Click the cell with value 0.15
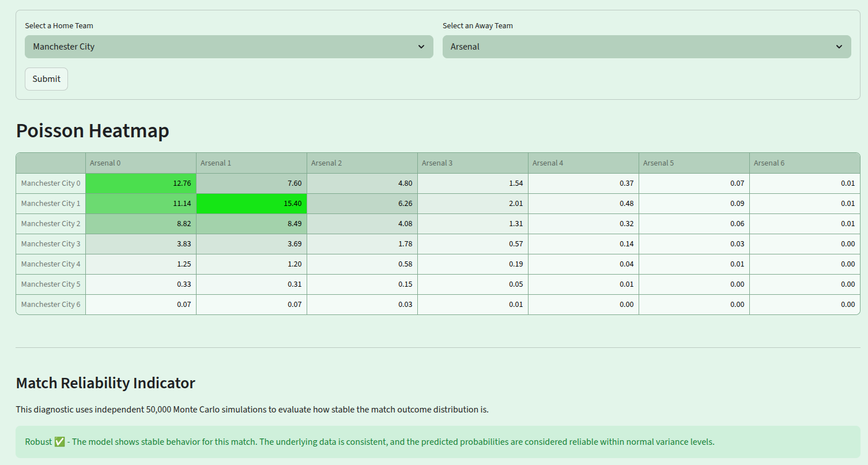Image resolution: width=868 pixels, height=465 pixels. click(x=362, y=284)
